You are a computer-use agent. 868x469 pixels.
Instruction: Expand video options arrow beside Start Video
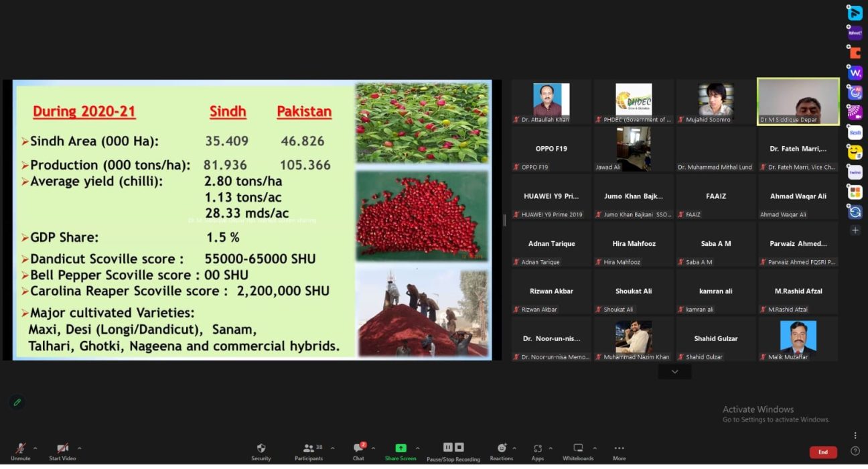coord(79,448)
